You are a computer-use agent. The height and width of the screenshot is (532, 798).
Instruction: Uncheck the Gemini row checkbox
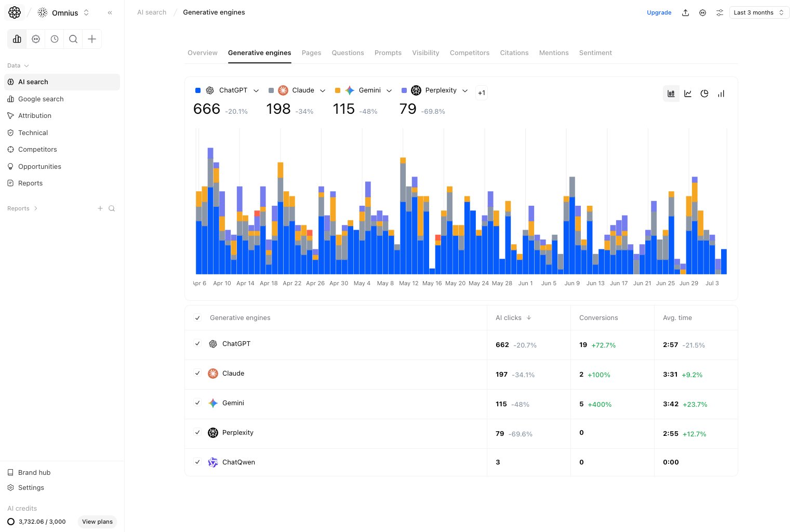[197, 403]
